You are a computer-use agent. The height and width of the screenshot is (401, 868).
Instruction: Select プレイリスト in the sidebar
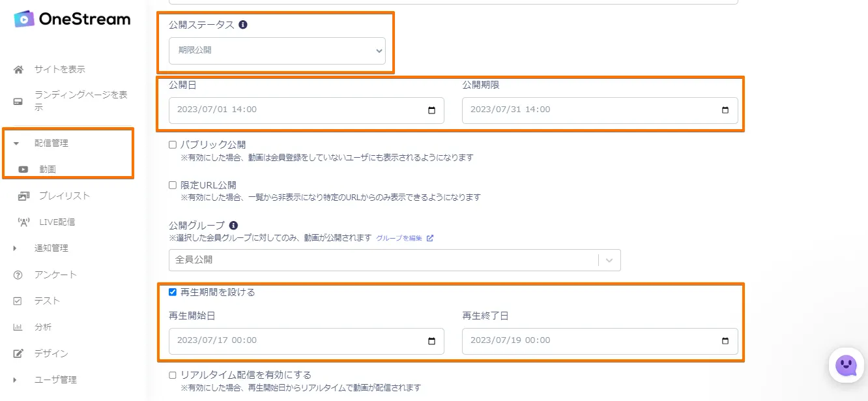[65, 196]
